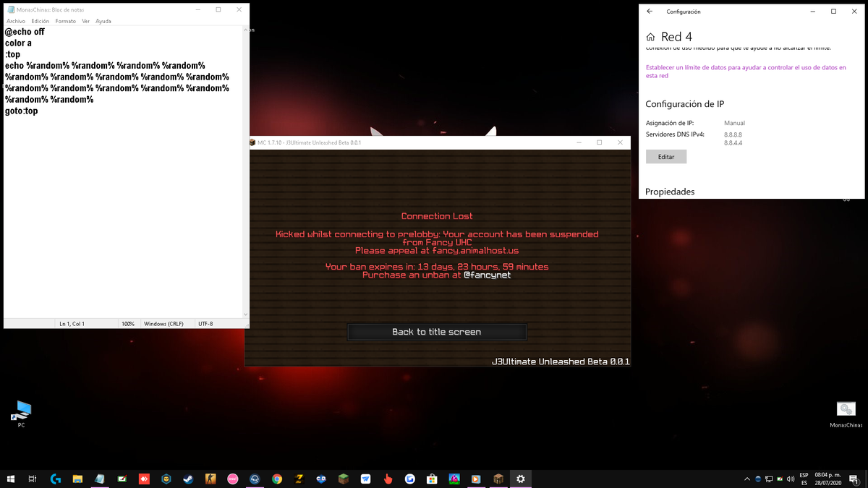Close the Configuración window

(854, 12)
